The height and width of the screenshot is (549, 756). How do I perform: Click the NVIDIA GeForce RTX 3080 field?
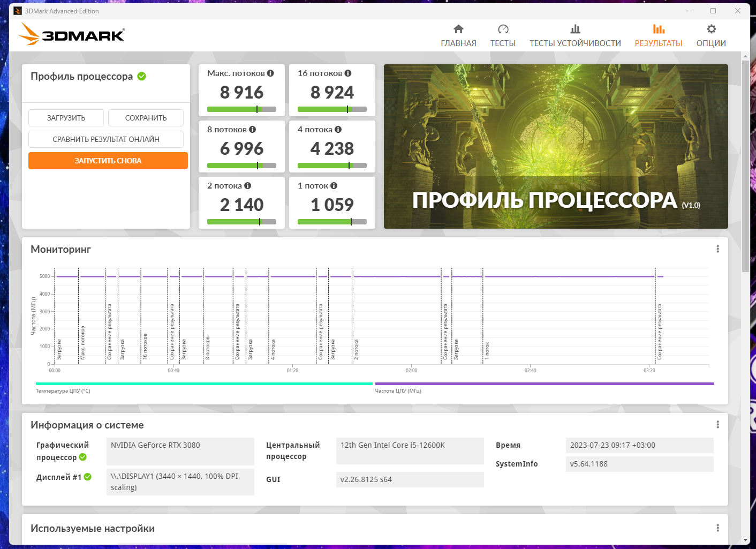coord(180,451)
